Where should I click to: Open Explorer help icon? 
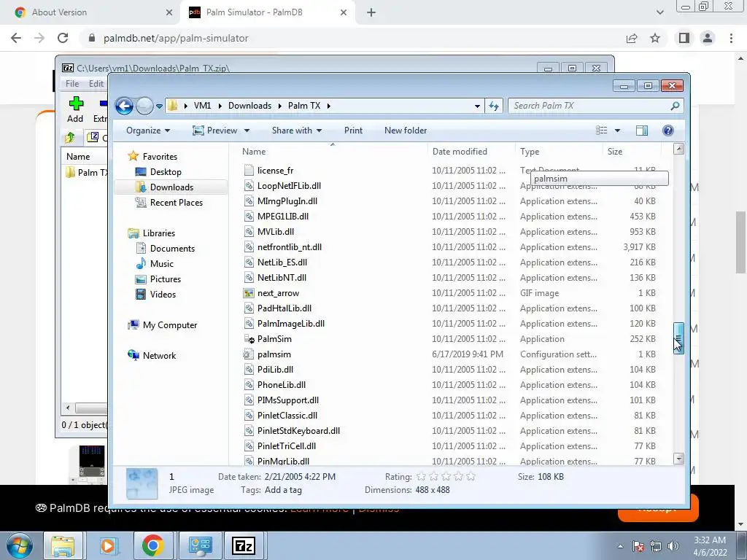click(x=668, y=131)
